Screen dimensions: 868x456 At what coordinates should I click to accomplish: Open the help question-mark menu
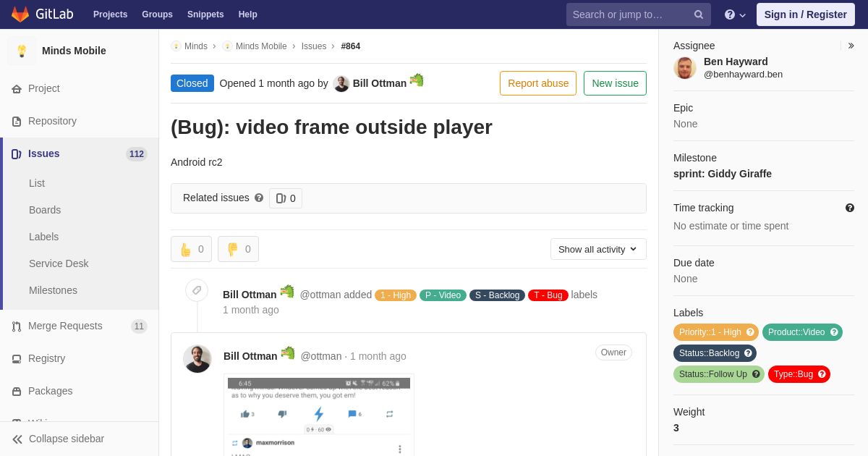(x=735, y=14)
